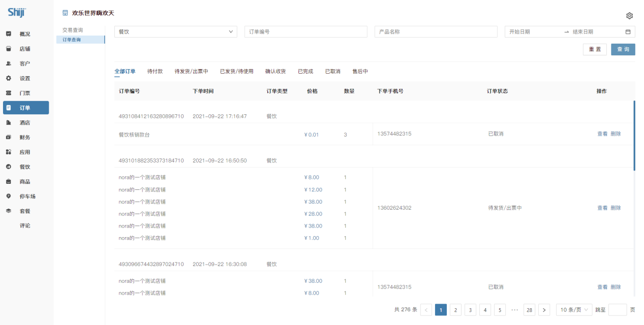Select the 已发货/待使用 tab

click(237, 72)
